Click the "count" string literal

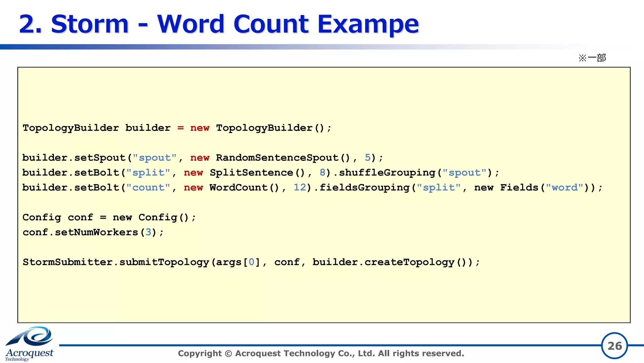(x=148, y=188)
